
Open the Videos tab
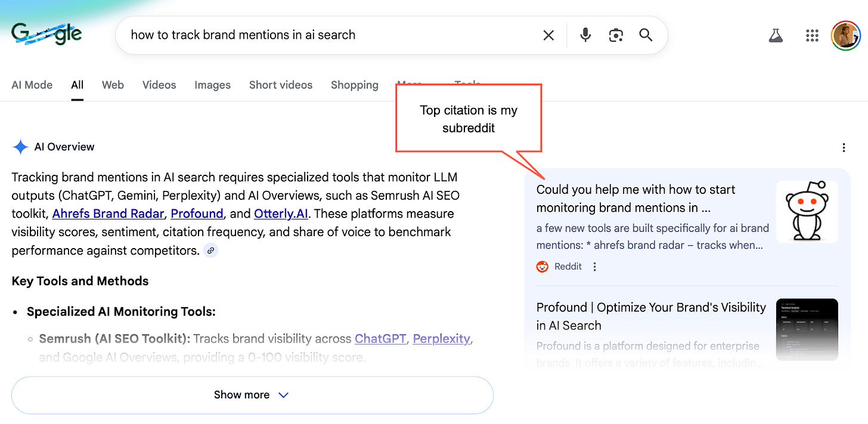tap(159, 85)
